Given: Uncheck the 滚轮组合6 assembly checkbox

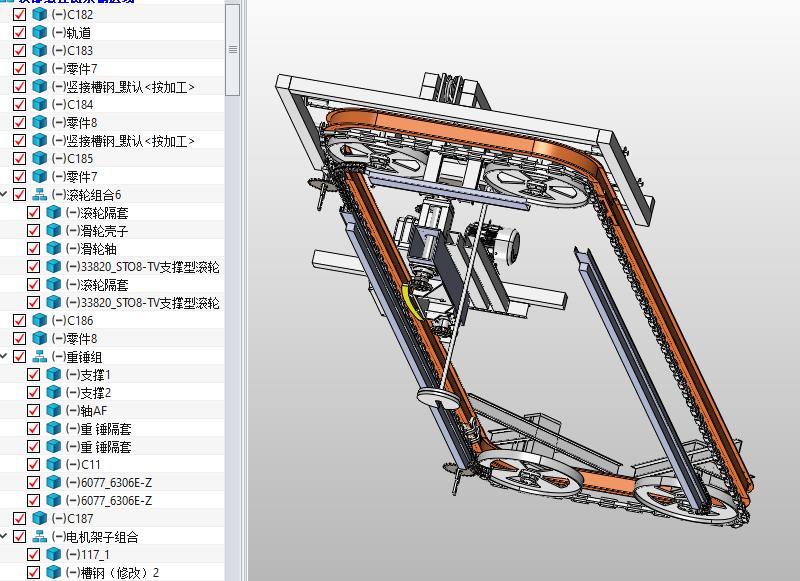Looking at the screenshot, I should tap(19, 194).
